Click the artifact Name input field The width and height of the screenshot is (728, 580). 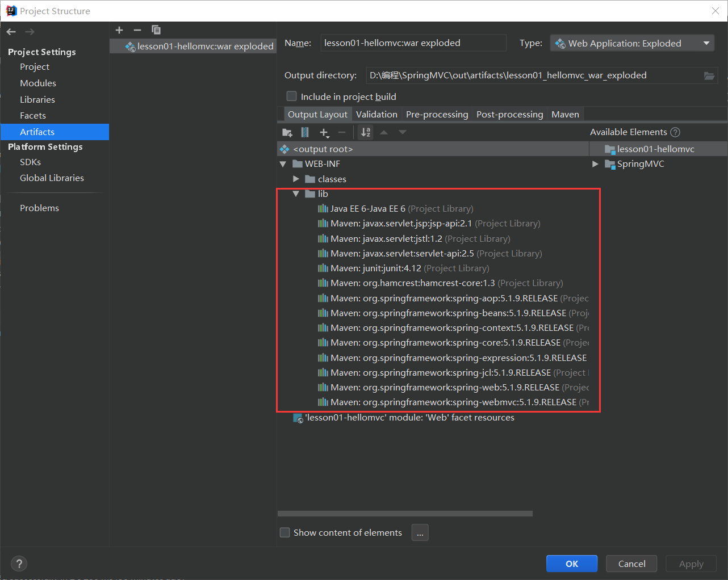tap(413, 43)
